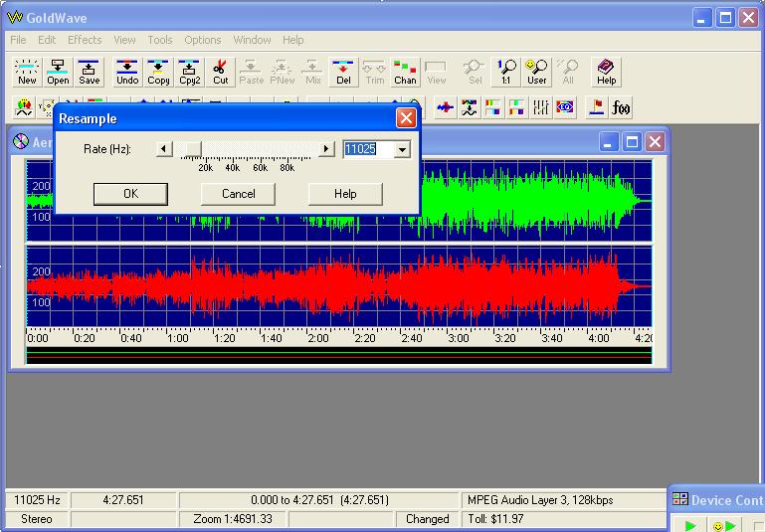Click the New file toolbar icon
The width and height of the screenshot is (765, 532).
tap(27, 73)
